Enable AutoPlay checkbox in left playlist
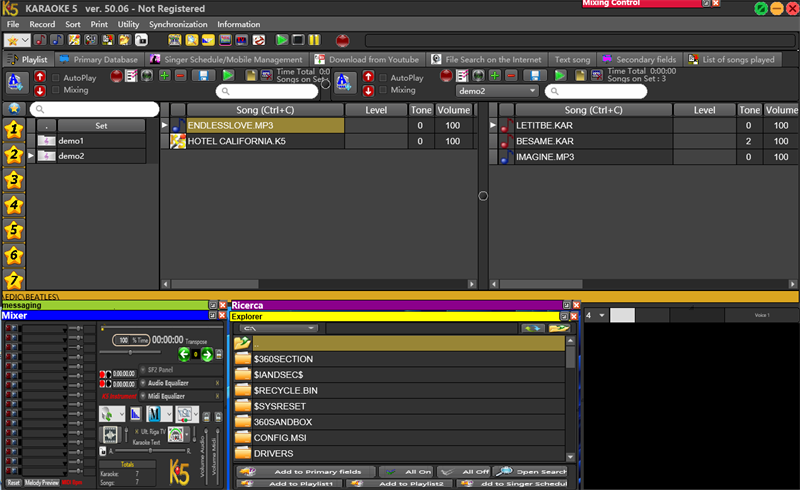The image size is (800, 490). [x=56, y=78]
